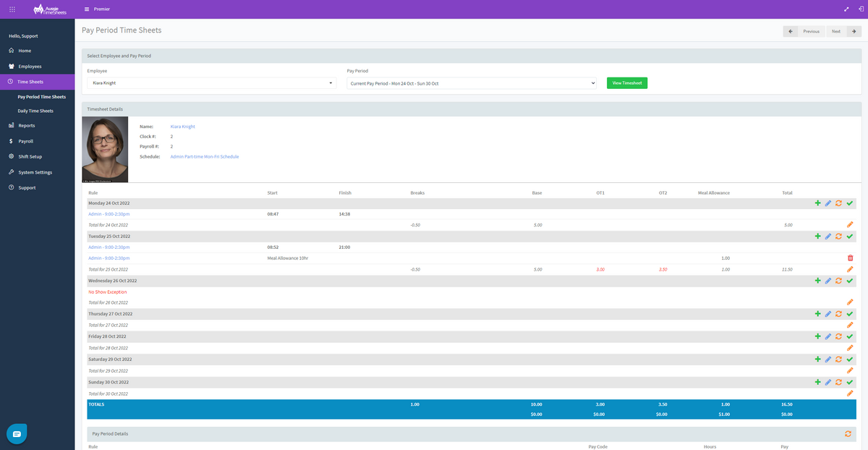Expand the Pay Period dropdown
Viewport: 868px width, 450px height.
pos(472,83)
